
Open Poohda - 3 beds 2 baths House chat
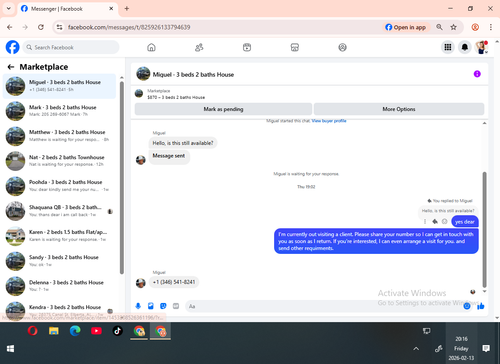click(59, 186)
